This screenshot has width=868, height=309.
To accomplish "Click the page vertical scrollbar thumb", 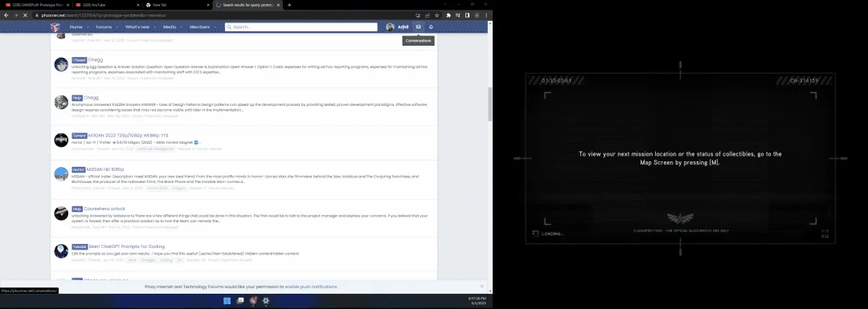I will 489,104.
